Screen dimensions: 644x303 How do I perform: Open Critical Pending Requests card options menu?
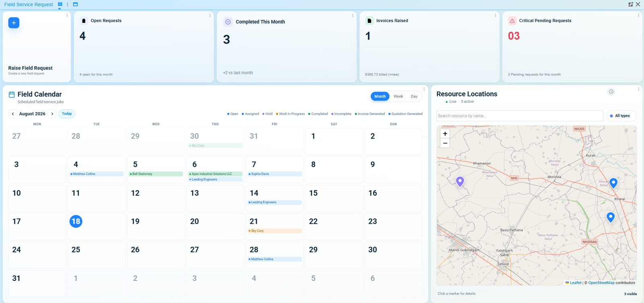[638, 15]
